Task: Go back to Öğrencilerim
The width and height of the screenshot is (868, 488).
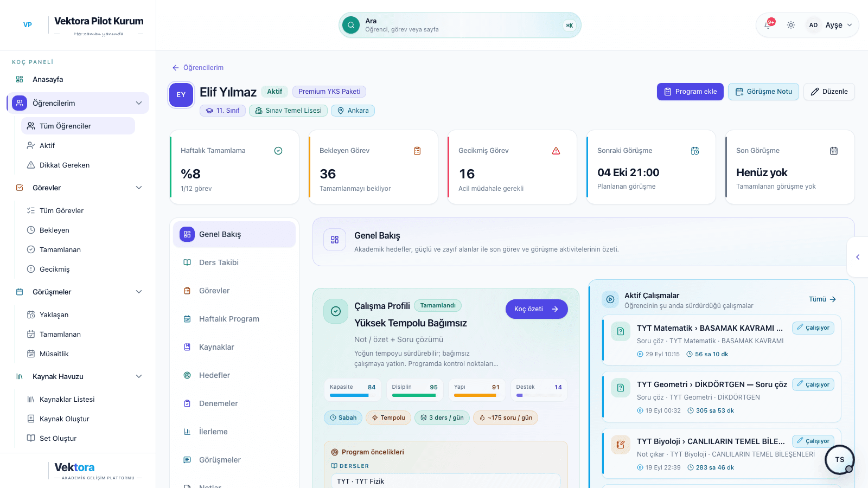Action: (198, 68)
